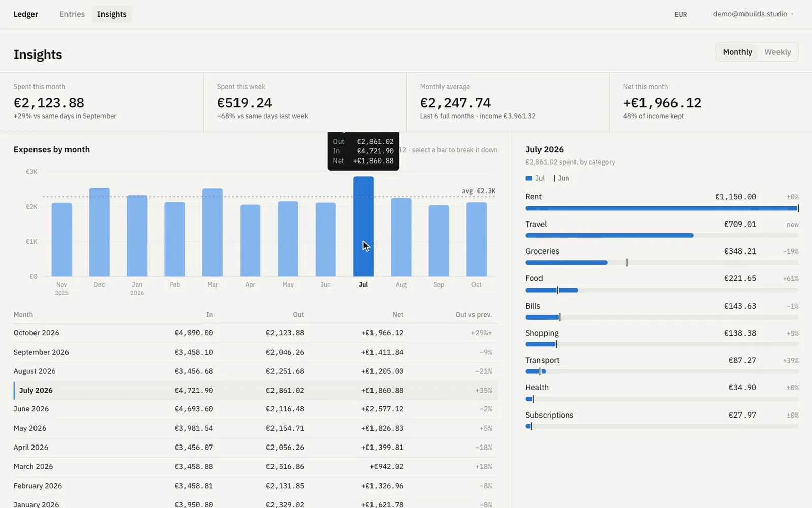Image resolution: width=812 pixels, height=508 pixels.
Task: Click the August 2026 table row
Action: [x=255, y=371]
